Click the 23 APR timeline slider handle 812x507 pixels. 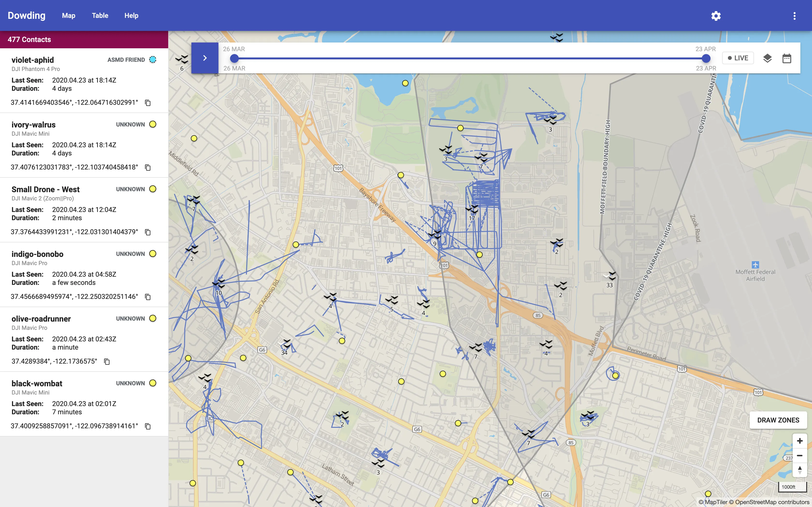(x=706, y=58)
